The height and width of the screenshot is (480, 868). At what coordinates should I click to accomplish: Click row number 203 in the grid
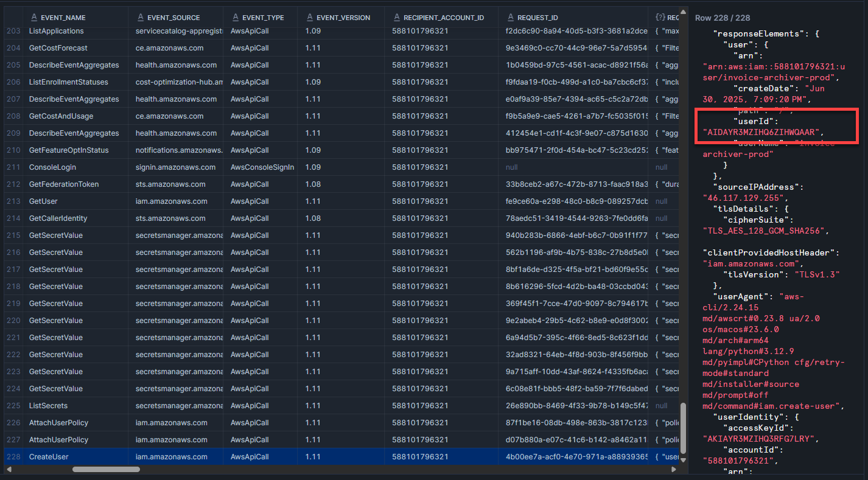11,31
